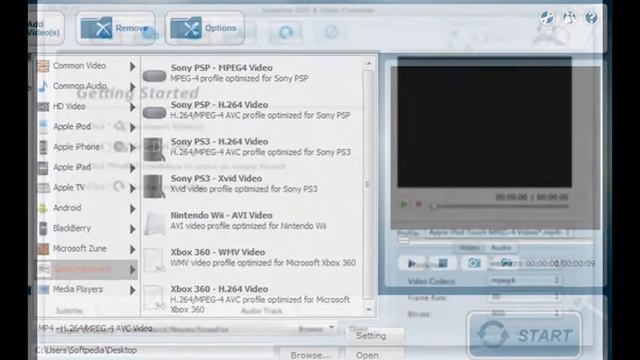Expand the Common Video submenu arrow
The width and height of the screenshot is (640, 360).
coord(132,66)
